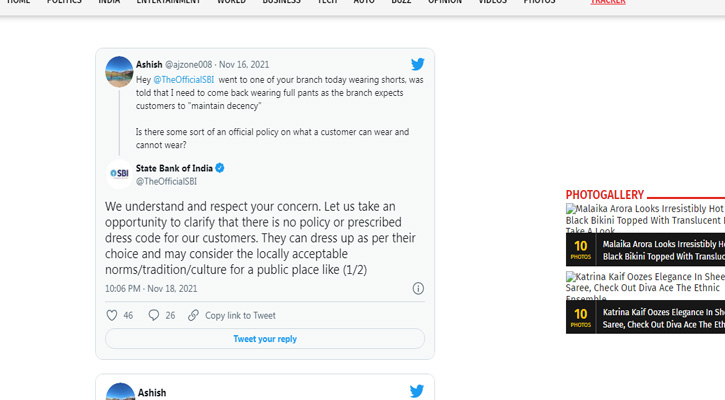Open the @TheOfficialSBI mention in the tweet text
The width and height of the screenshot is (725, 400).
[x=183, y=80]
